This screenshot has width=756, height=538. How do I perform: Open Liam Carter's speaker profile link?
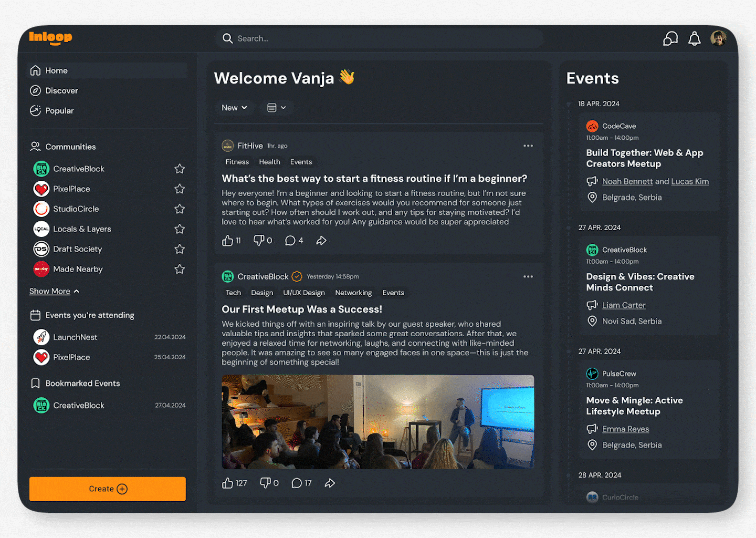coord(624,305)
